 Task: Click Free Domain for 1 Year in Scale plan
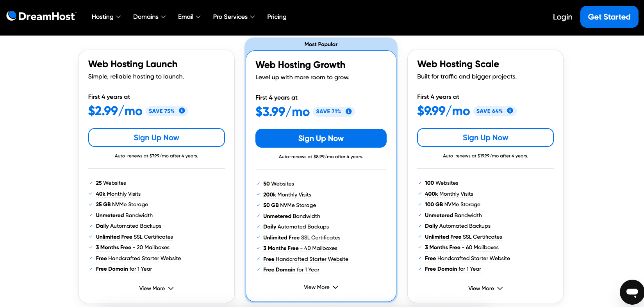pos(453,269)
